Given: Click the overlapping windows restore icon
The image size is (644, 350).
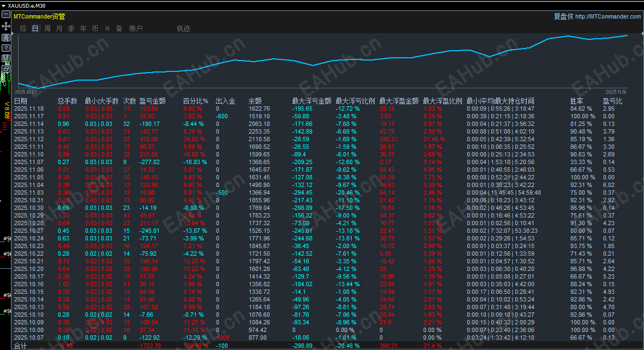Looking at the screenshot, I should pyautogui.click(x=6, y=68).
